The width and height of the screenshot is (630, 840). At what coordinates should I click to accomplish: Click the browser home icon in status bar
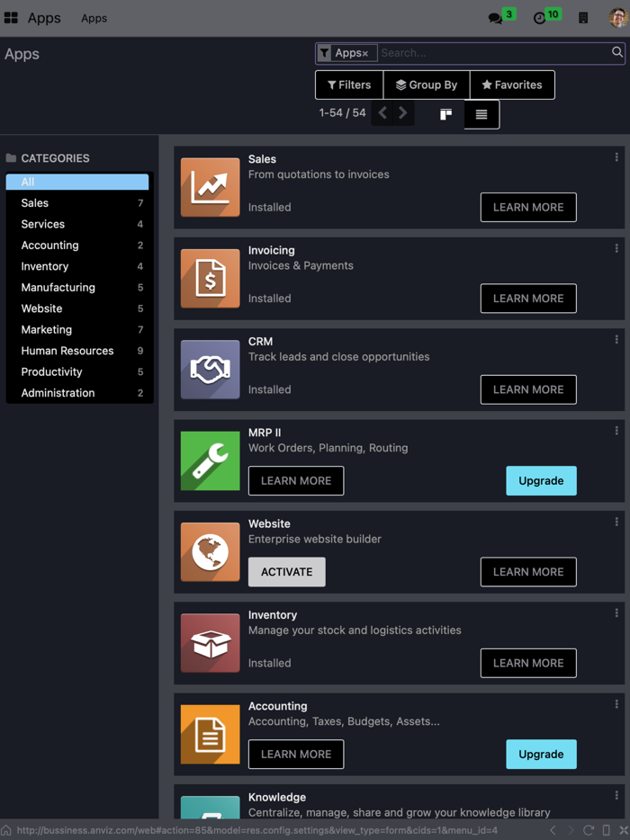pyautogui.click(x=6, y=830)
